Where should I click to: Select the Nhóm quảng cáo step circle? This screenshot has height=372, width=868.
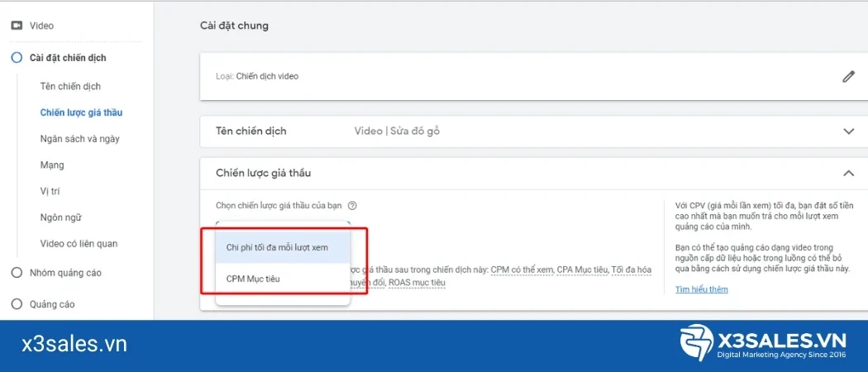coord(17,272)
